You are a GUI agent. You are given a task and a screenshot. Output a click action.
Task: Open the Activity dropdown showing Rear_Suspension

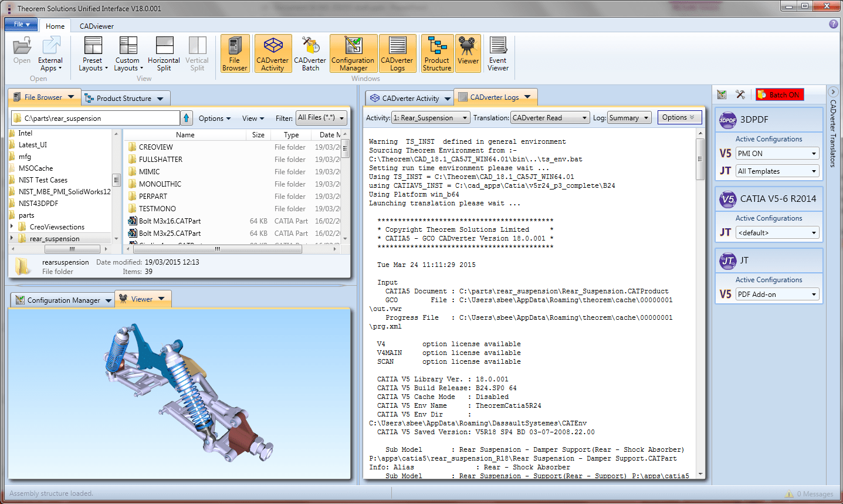point(431,118)
